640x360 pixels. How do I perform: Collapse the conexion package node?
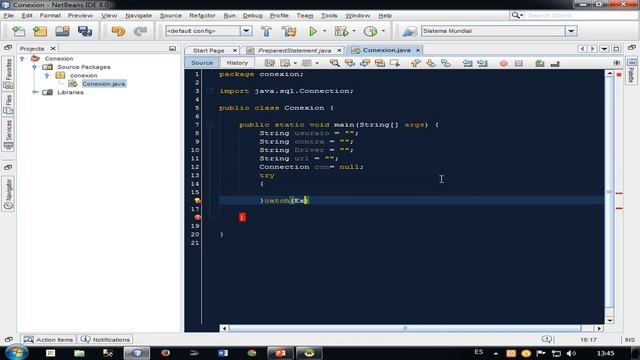click(47, 76)
